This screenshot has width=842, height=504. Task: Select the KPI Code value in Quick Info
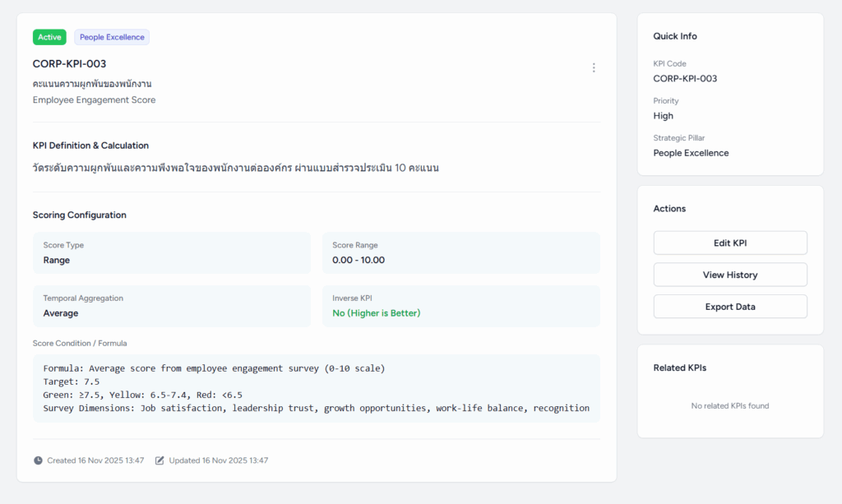[x=685, y=79]
